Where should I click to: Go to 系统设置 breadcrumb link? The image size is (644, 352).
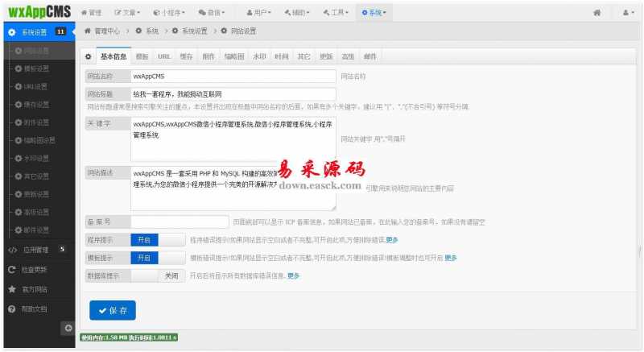click(195, 31)
